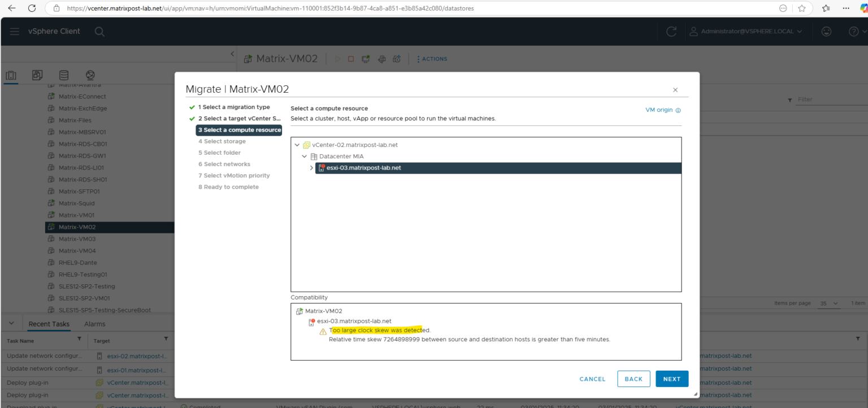Go back to Select a target vCenter step

(x=240, y=118)
